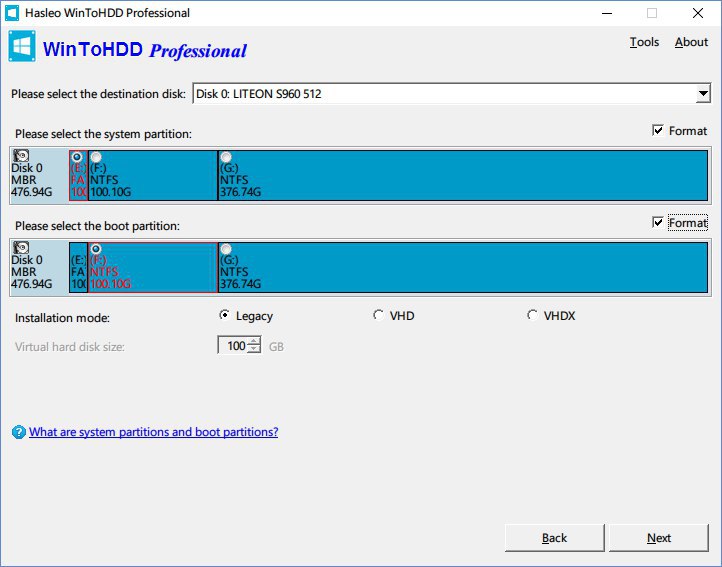Increase virtual disk size with up arrow

click(254, 341)
